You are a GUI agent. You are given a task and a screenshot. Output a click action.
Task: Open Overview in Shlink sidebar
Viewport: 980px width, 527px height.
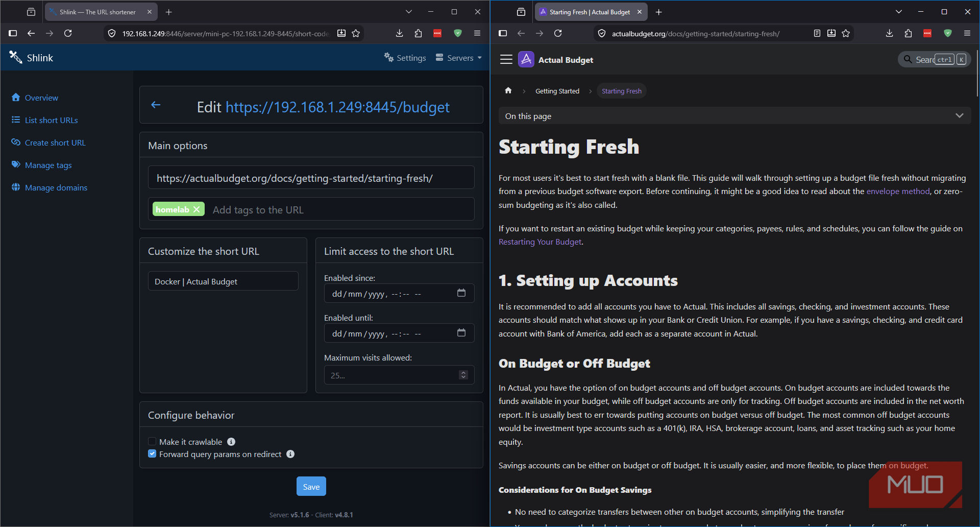[x=35, y=98]
